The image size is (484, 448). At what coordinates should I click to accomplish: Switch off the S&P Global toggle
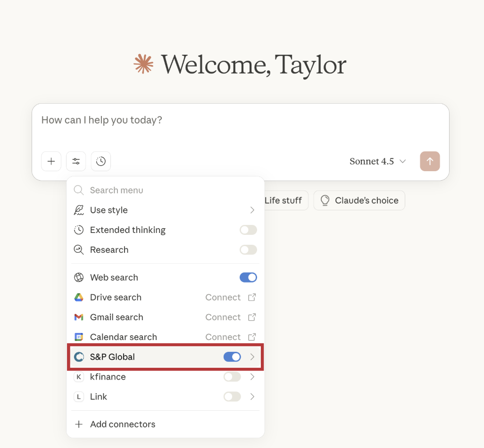click(x=232, y=357)
